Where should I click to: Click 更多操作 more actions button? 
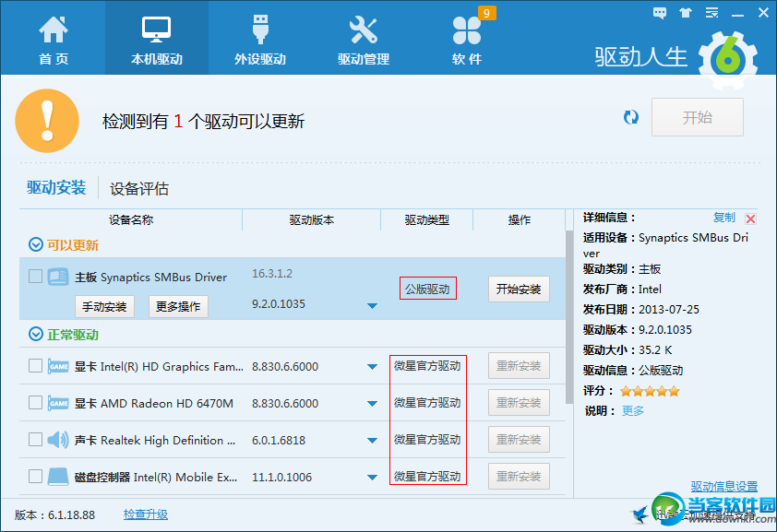178,307
